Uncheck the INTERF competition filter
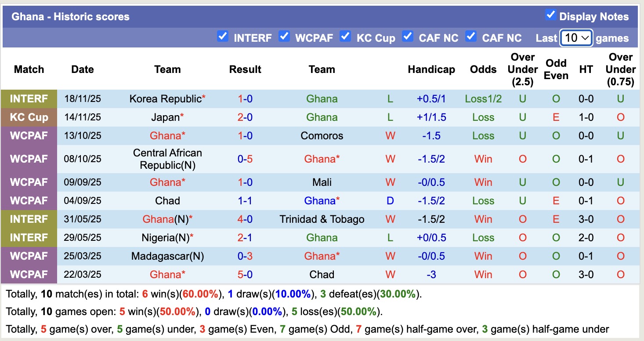Image resolution: width=644 pixels, height=341 pixels. click(x=223, y=36)
